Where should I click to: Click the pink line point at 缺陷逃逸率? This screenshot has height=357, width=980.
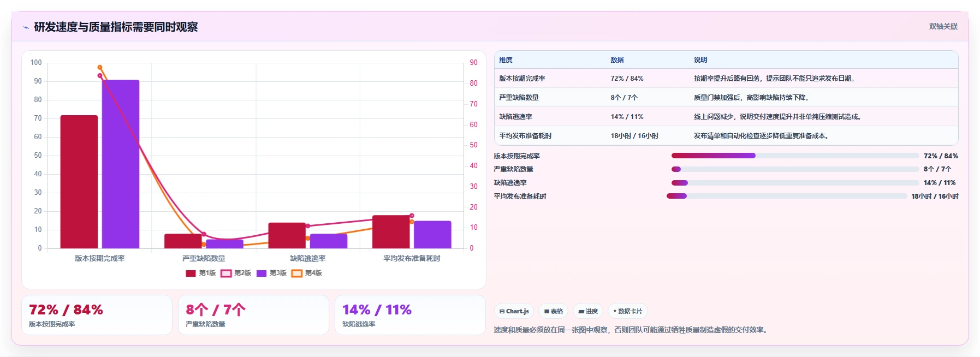[x=308, y=226]
